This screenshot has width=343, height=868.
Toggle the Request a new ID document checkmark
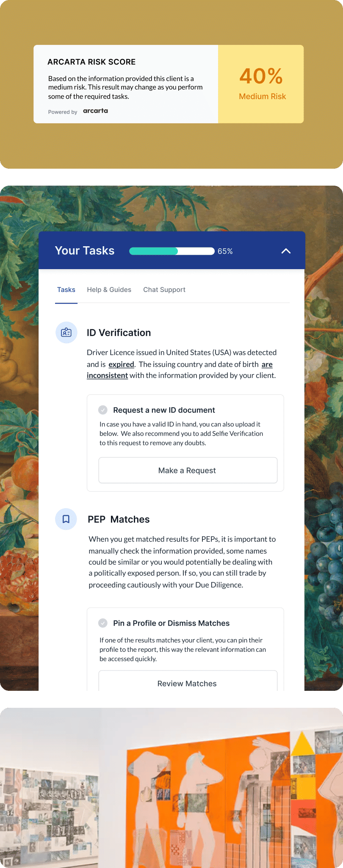pyautogui.click(x=103, y=410)
